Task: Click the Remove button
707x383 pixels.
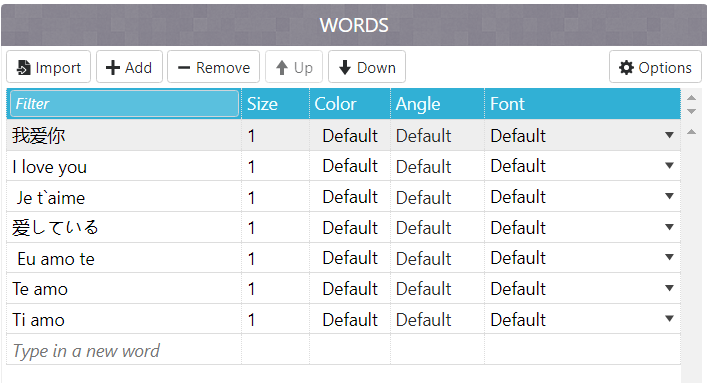Action: point(214,67)
